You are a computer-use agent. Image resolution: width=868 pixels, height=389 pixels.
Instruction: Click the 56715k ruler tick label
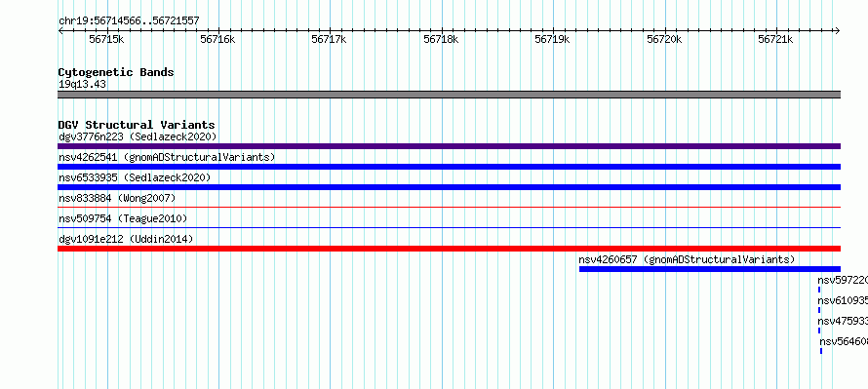pyautogui.click(x=107, y=39)
